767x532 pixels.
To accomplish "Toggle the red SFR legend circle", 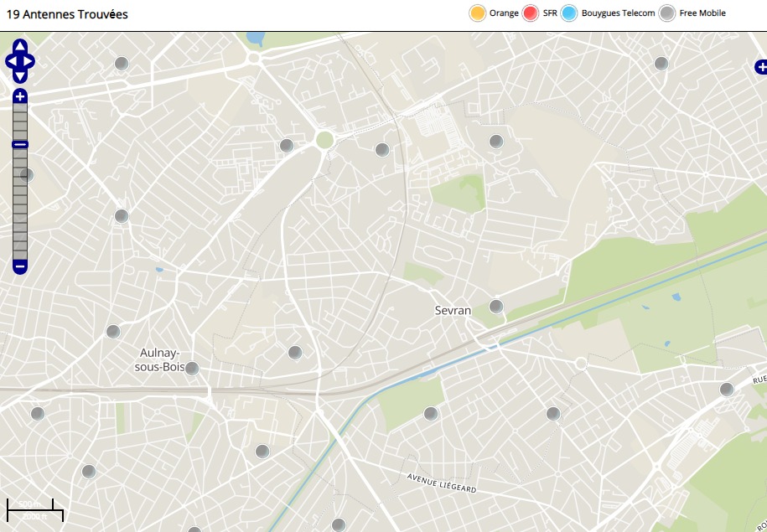I will [531, 13].
